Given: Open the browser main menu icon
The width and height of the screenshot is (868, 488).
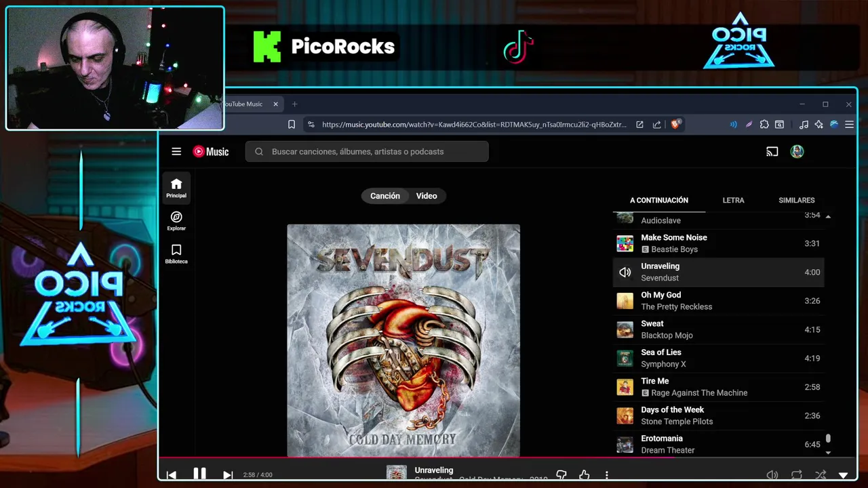Looking at the screenshot, I should coord(849,125).
